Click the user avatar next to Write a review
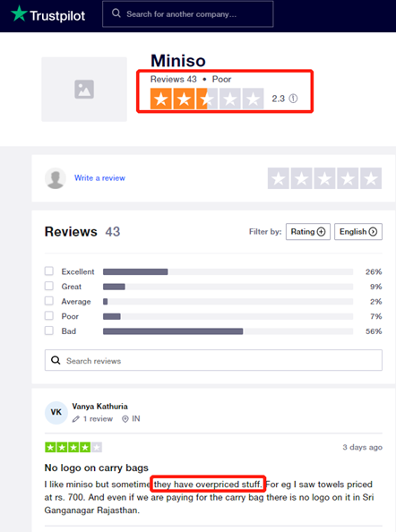 56,178
